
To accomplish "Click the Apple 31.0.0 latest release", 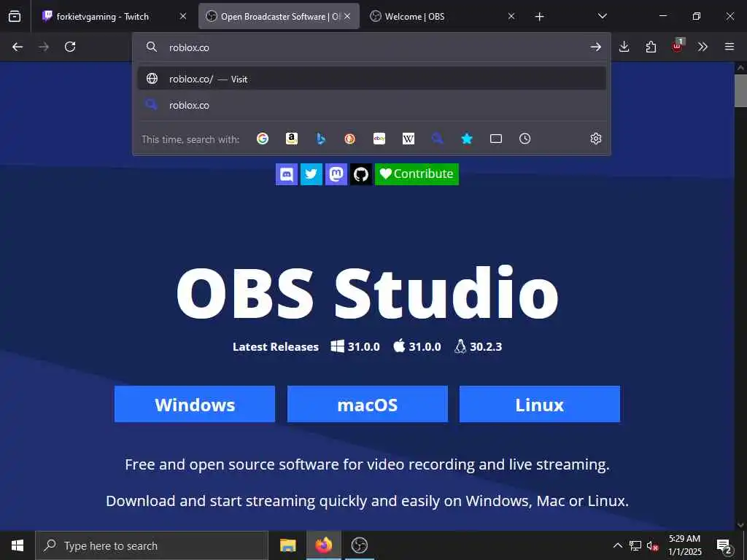I will point(417,346).
